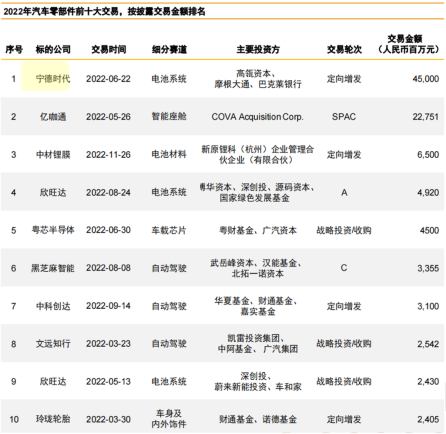Select the 中科创达 company cell

[x=53, y=306]
